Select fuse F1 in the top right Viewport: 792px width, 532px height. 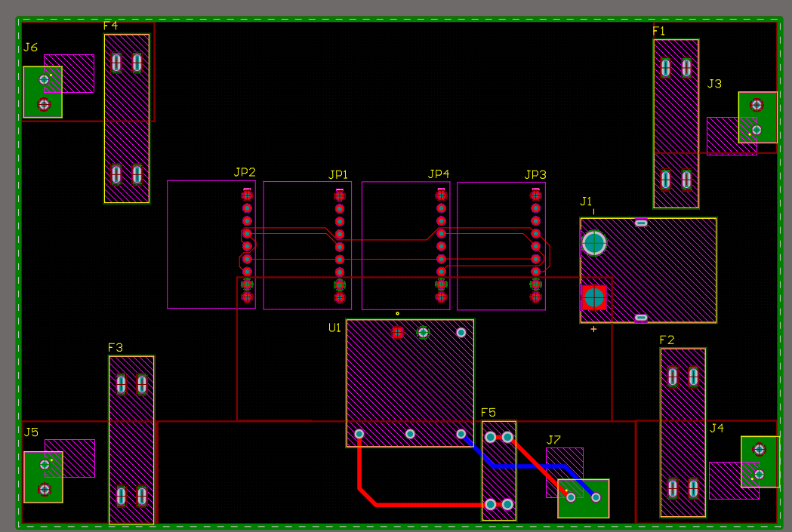[676, 121]
